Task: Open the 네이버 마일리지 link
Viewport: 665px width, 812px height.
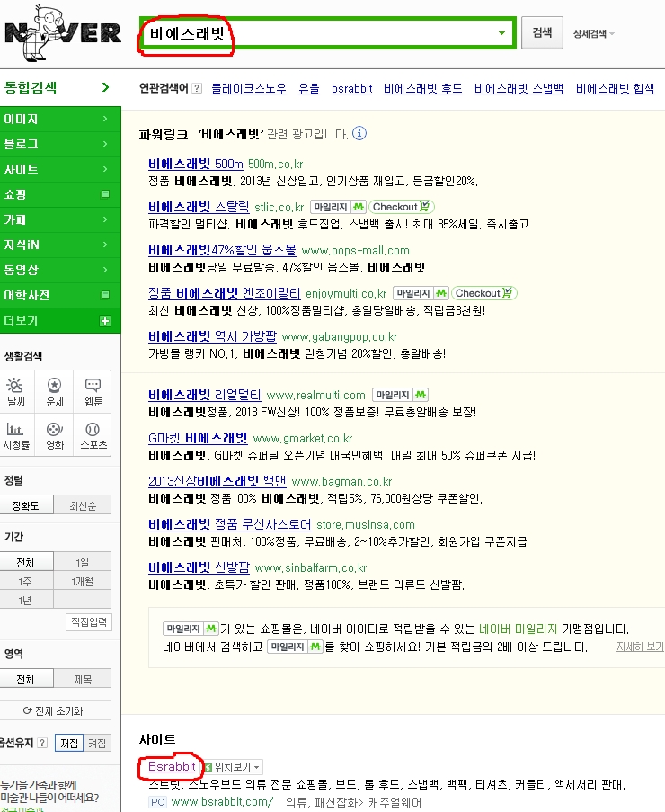Action: (518, 629)
